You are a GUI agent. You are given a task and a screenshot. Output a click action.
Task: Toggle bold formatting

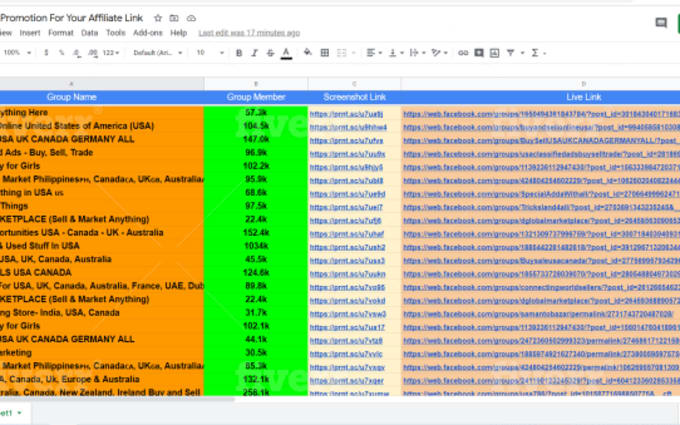point(239,53)
